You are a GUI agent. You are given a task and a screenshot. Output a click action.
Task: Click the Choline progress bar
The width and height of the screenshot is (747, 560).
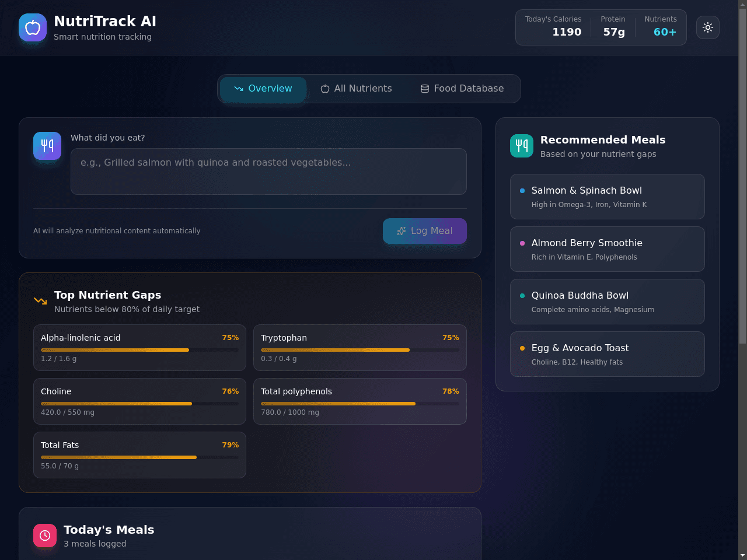[139, 404]
